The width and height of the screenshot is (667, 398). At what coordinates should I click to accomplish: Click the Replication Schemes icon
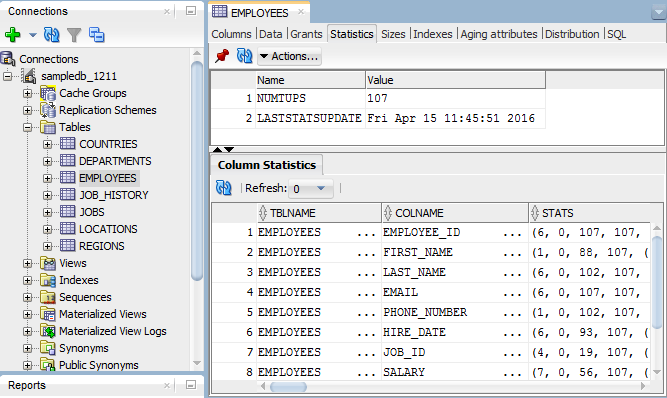coord(48,110)
